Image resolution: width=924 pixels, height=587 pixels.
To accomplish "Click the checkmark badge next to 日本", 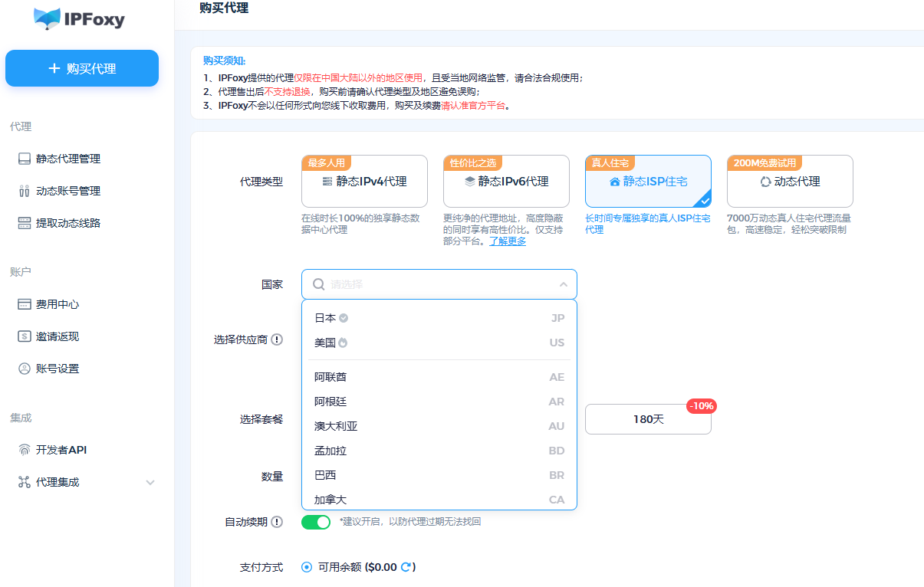I will [x=344, y=318].
